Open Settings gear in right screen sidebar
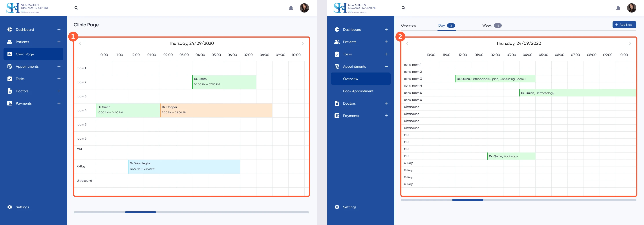Image resolution: width=644 pixels, height=225 pixels. [x=337, y=207]
